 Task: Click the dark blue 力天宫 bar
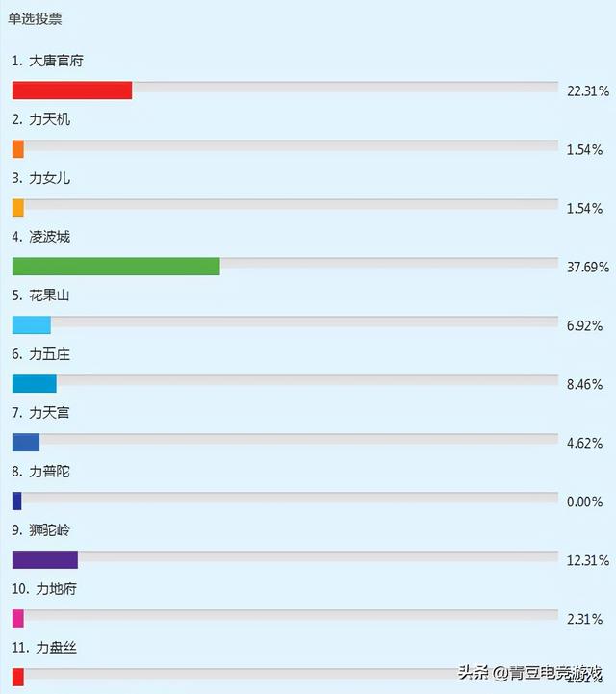(26, 442)
